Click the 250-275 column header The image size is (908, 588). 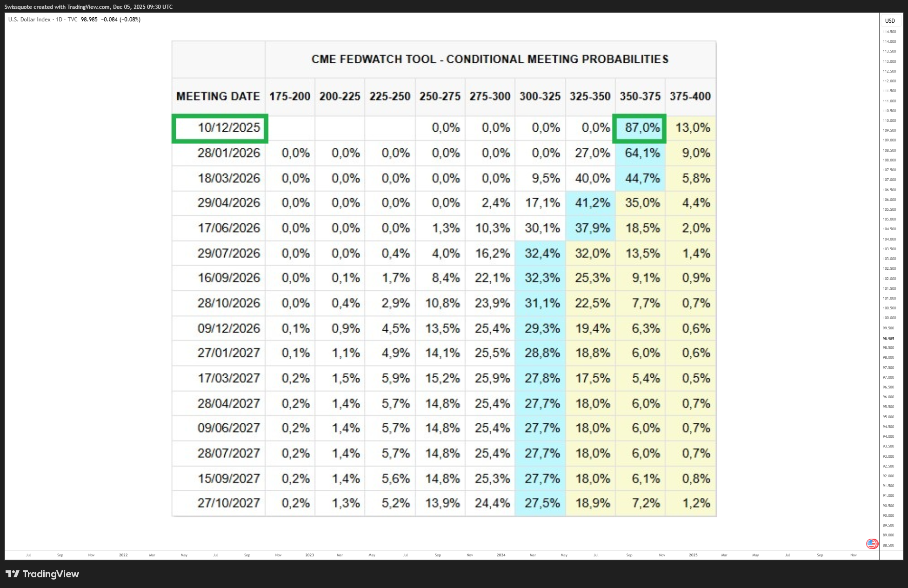pyautogui.click(x=440, y=96)
